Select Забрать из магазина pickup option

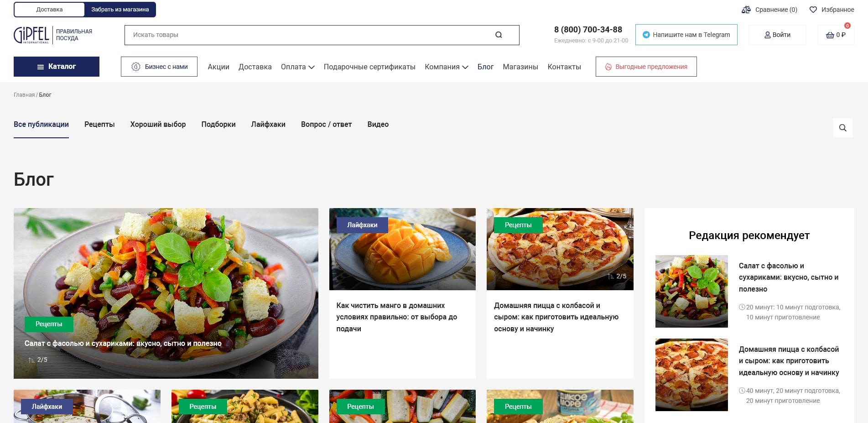coord(120,10)
